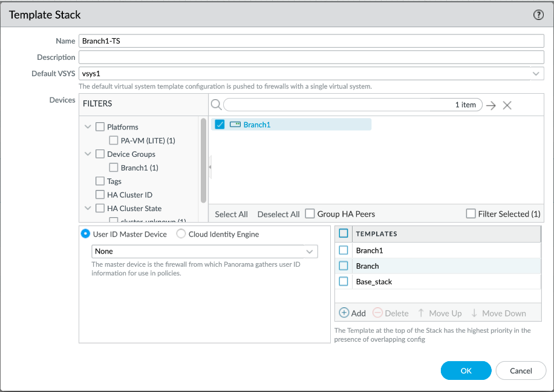Screen dimensions: 554x392
Task: Collapse filter pane using splitter handle
Action: [x=210, y=166]
